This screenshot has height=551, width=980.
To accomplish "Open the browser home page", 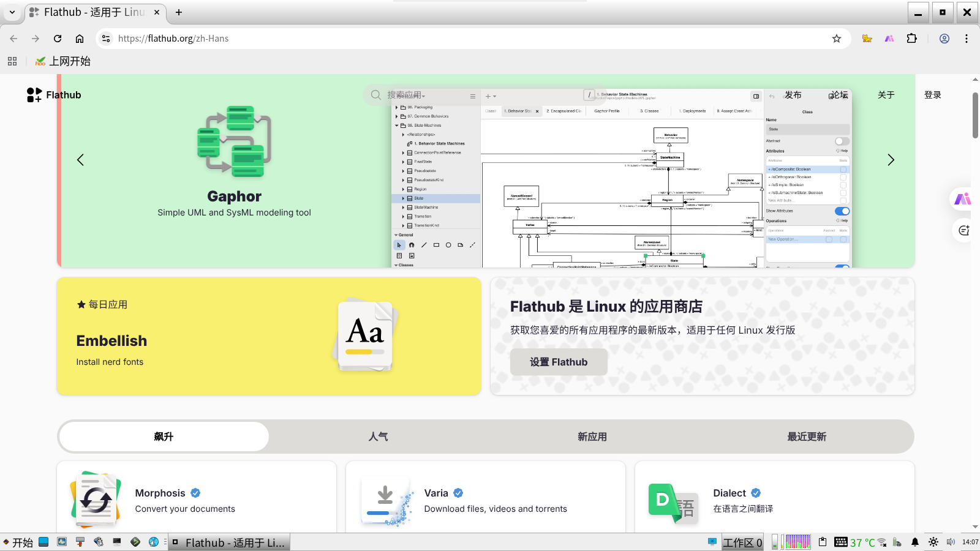I will (x=80, y=39).
